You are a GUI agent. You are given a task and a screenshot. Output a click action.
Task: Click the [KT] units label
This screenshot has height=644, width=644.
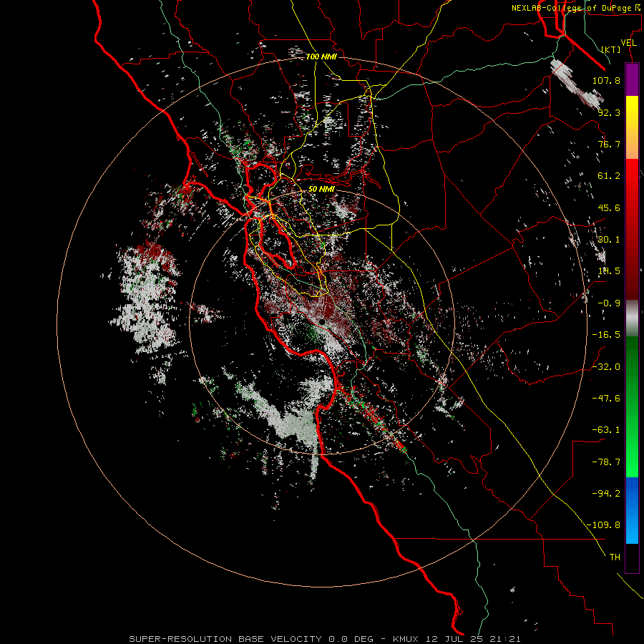[x=611, y=49]
